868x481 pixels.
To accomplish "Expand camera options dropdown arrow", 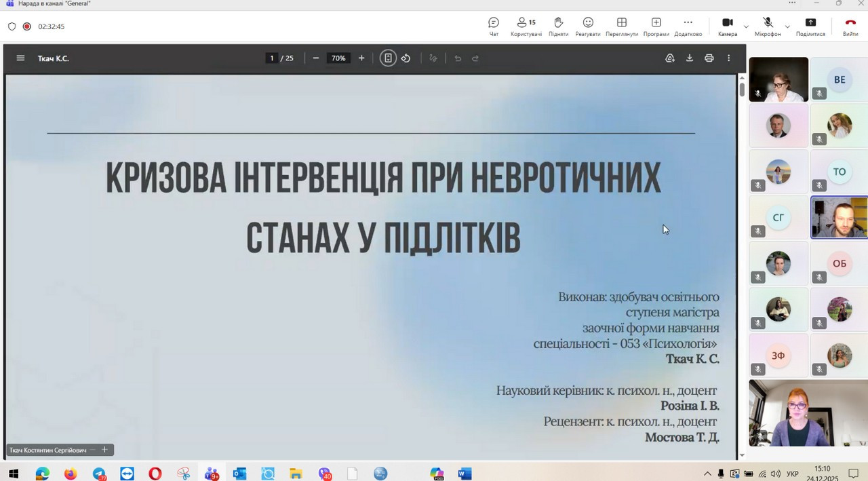I will point(746,26).
